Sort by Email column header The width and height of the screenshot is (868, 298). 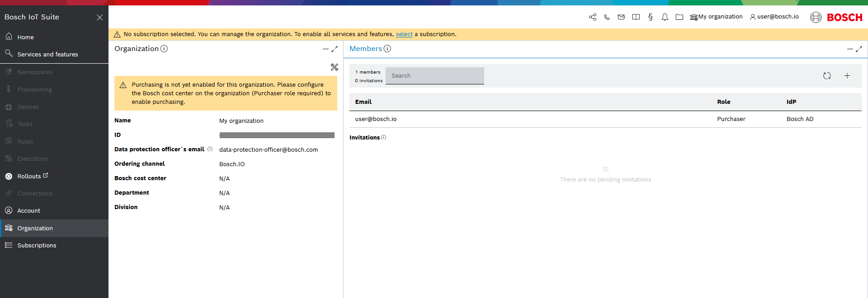tap(363, 102)
